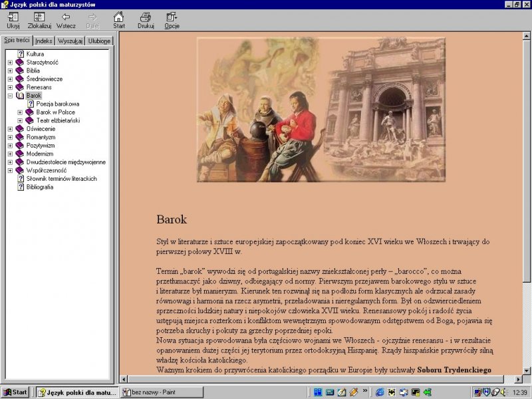Select Słownik terminów literackich entry
532x399 pixels.
[x=61, y=179]
